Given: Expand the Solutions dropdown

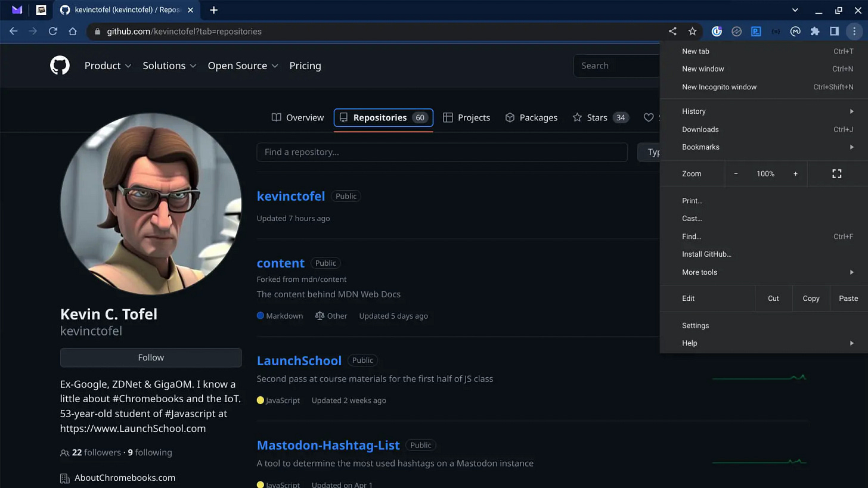Looking at the screenshot, I should pos(169,66).
